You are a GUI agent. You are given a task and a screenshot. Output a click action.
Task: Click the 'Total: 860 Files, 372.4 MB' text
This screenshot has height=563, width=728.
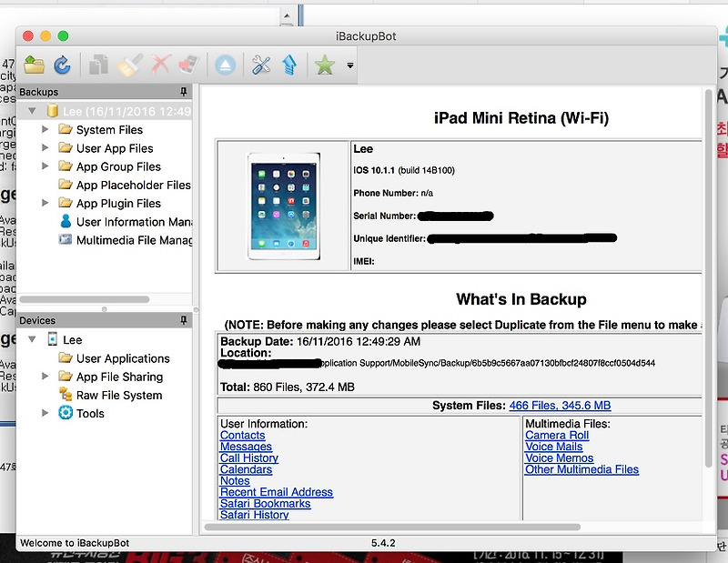coord(288,387)
